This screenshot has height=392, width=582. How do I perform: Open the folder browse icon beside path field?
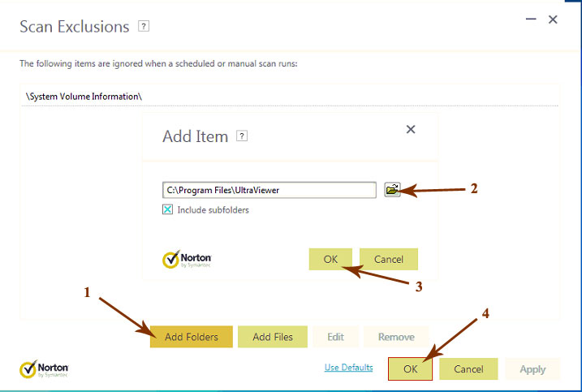(392, 190)
